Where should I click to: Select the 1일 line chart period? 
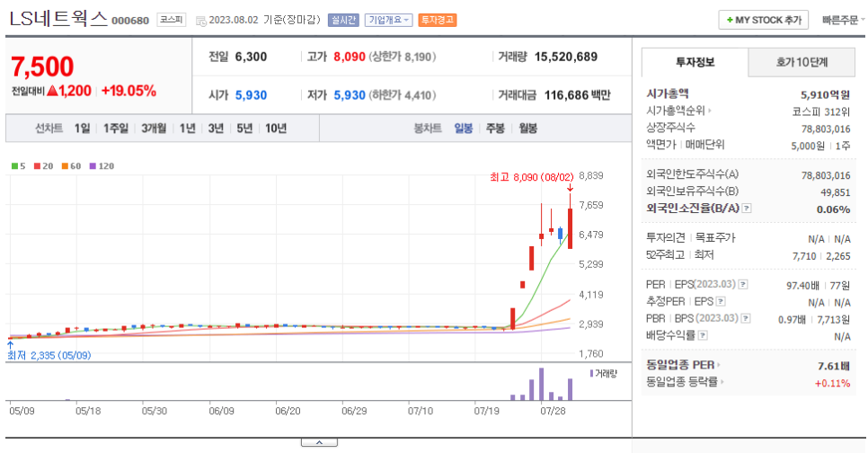82,129
